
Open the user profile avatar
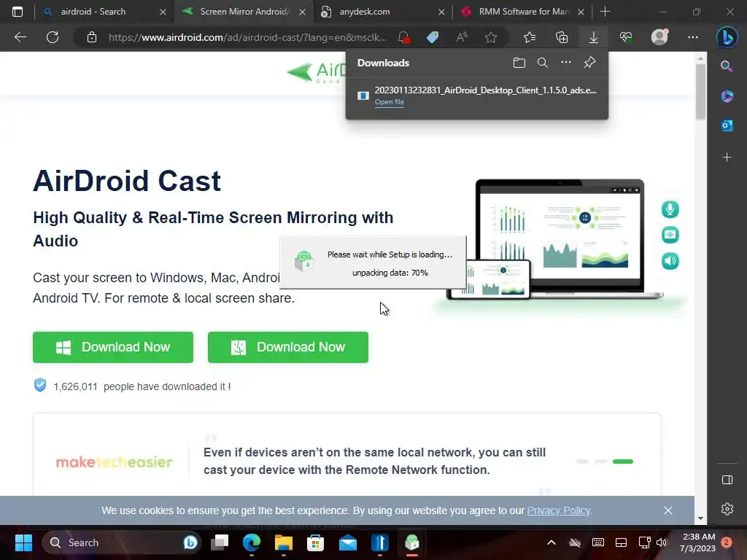pyautogui.click(x=659, y=37)
